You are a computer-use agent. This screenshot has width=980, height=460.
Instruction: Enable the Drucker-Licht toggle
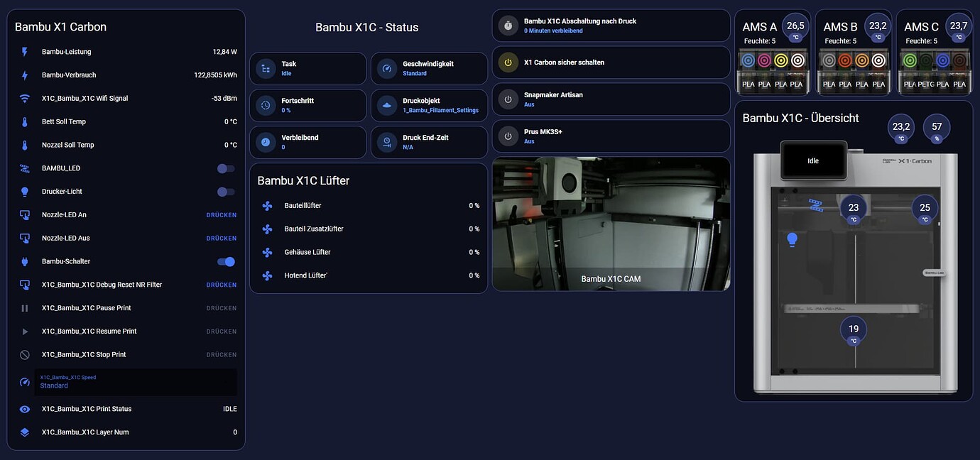(225, 192)
